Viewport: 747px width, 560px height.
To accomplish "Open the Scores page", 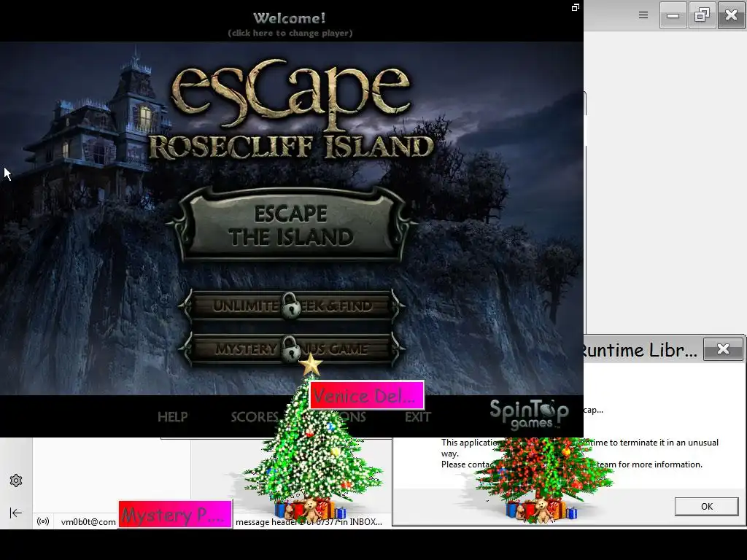I will click(255, 417).
